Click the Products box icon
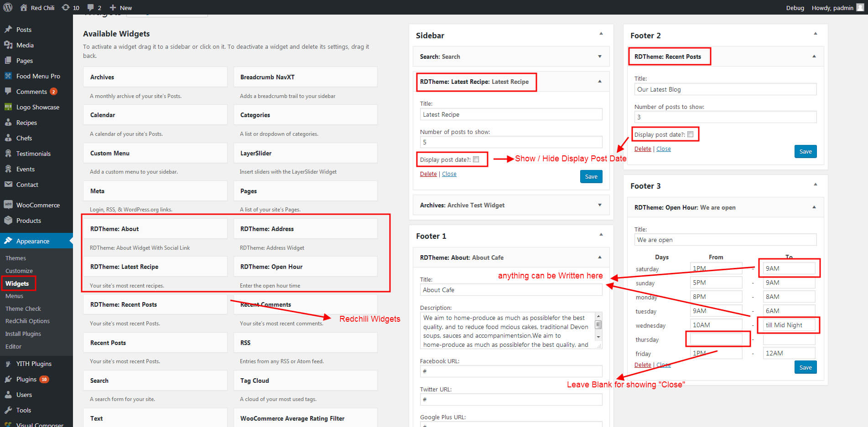 pos(8,221)
